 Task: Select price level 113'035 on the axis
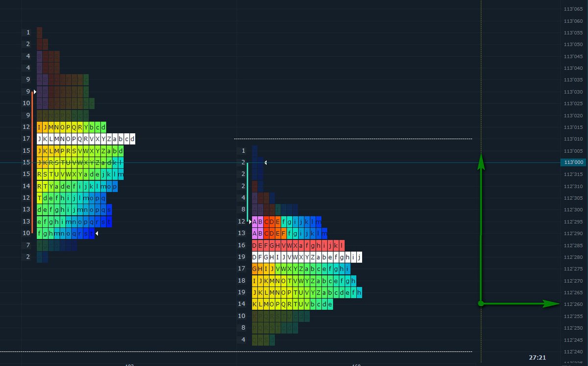[x=573, y=80]
